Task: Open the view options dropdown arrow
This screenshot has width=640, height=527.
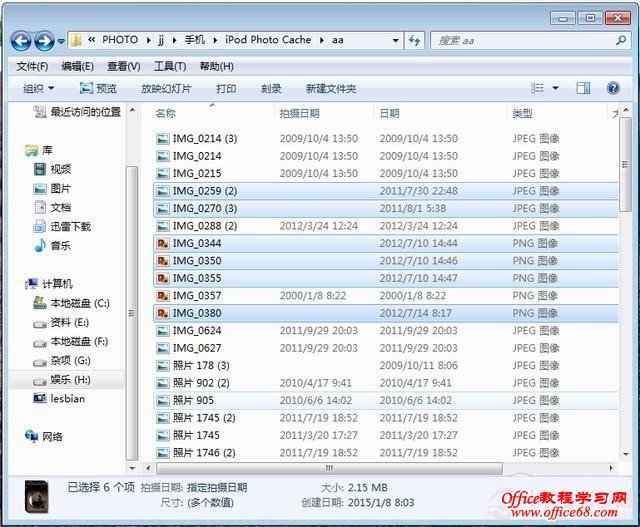Action: (x=556, y=88)
